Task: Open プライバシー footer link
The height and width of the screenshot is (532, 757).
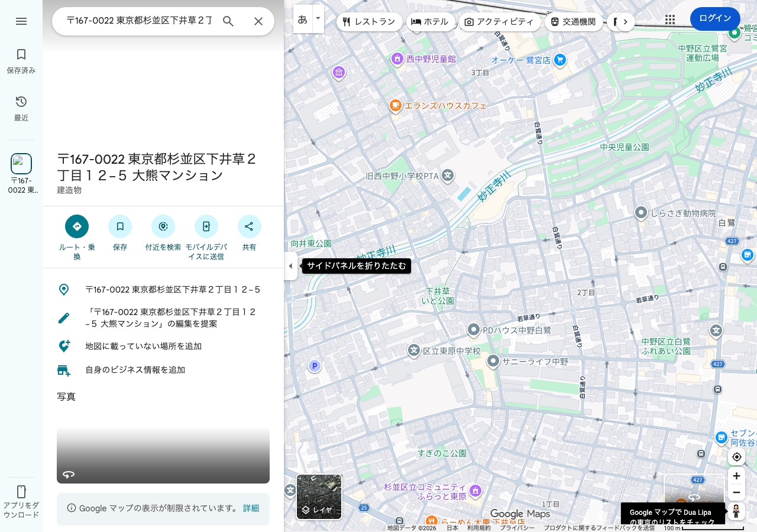Action: 517,528
